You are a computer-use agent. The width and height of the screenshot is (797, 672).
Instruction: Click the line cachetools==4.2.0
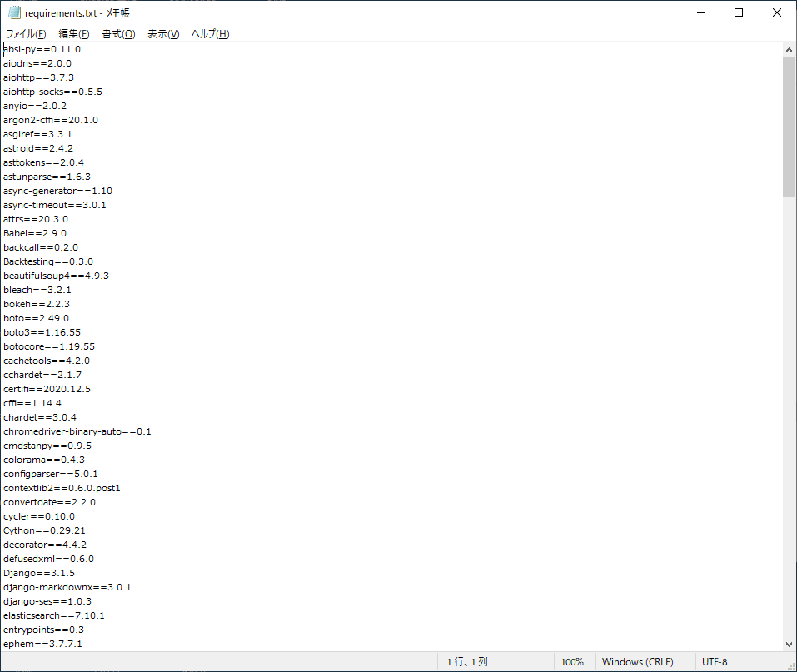(47, 361)
